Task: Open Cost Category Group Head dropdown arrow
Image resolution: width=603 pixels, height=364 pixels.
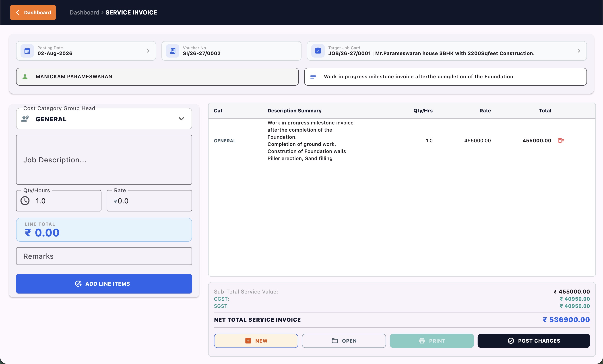Action: tap(181, 119)
